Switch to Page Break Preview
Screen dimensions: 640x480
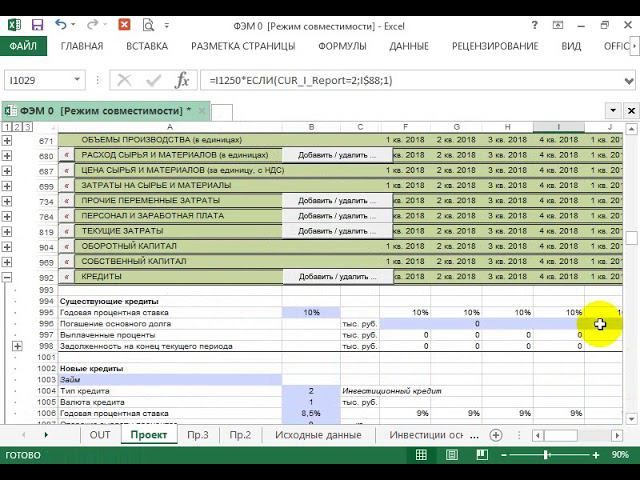coord(482,455)
